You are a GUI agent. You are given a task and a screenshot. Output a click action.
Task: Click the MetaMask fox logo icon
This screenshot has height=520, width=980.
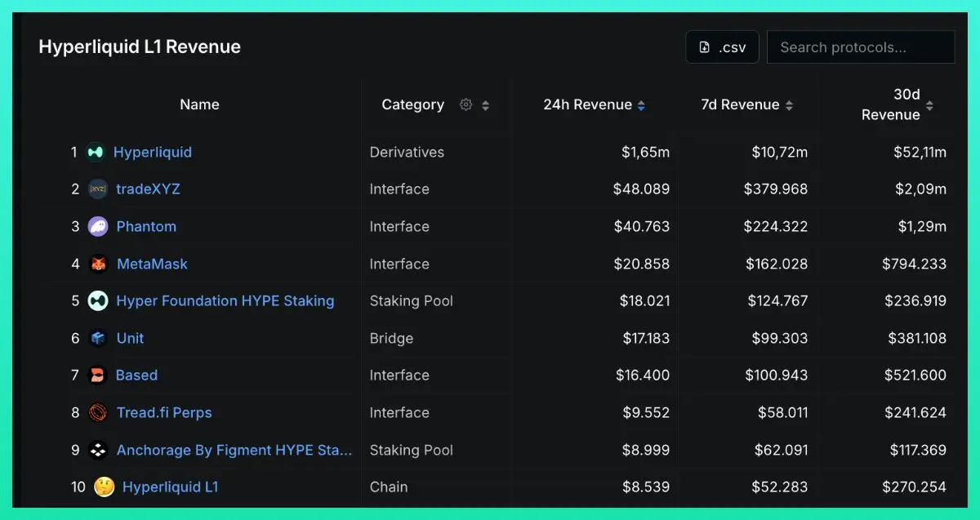point(98,264)
